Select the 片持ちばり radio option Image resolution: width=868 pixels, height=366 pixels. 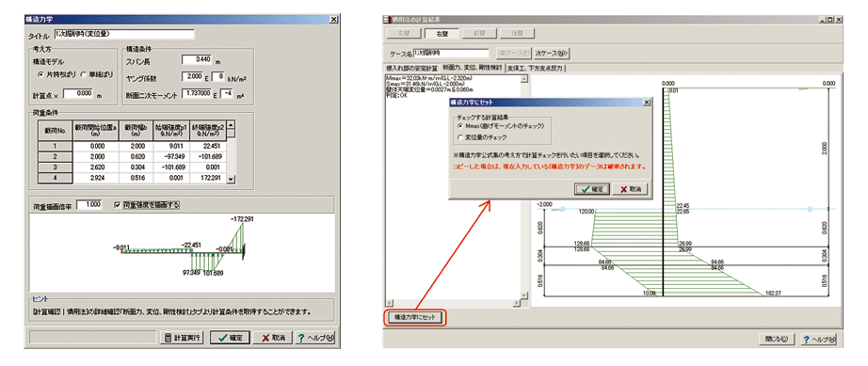coord(57,74)
